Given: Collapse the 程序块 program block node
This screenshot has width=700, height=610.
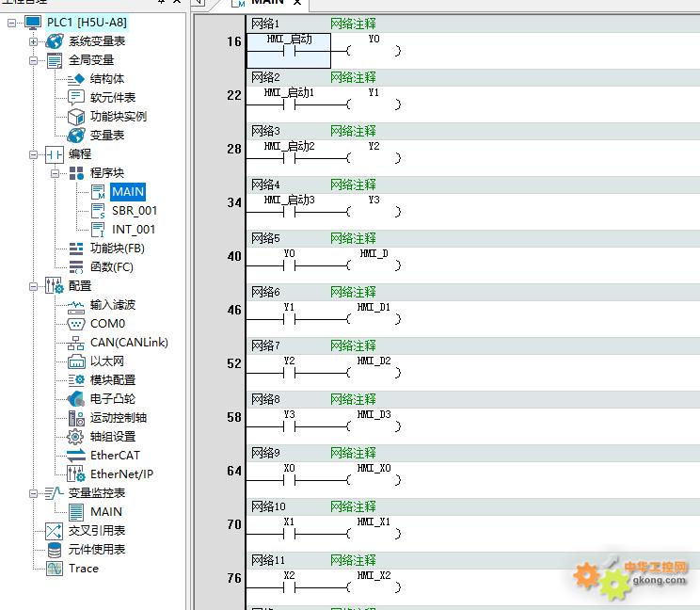Looking at the screenshot, I should (56, 173).
